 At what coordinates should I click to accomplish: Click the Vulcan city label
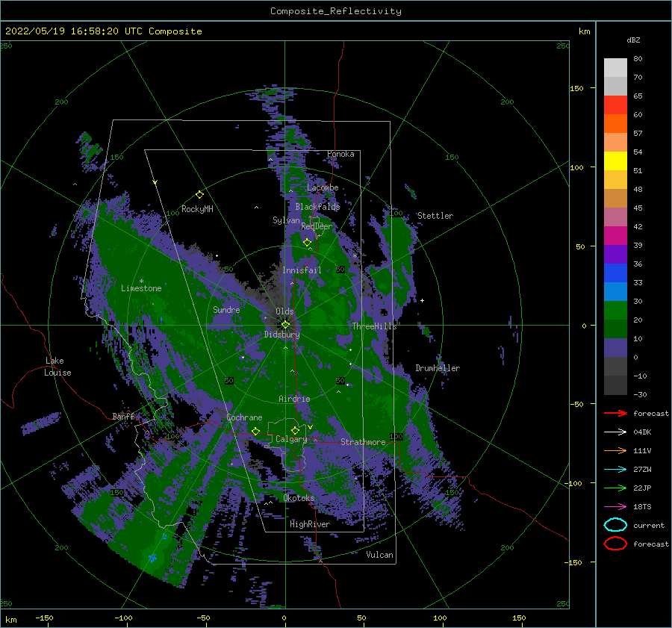click(379, 555)
